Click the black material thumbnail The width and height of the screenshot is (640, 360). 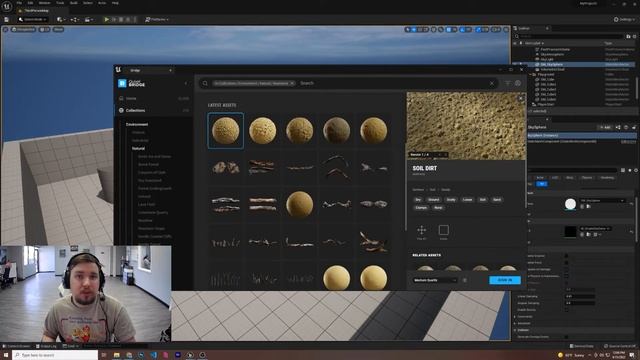[570, 231]
